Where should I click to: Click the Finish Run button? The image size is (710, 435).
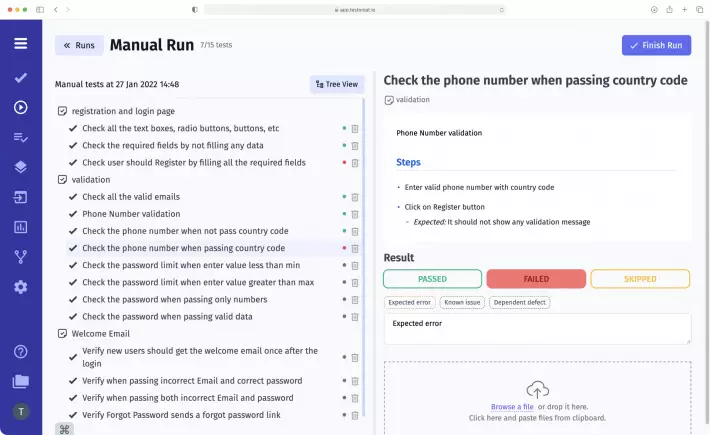pos(655,45)
